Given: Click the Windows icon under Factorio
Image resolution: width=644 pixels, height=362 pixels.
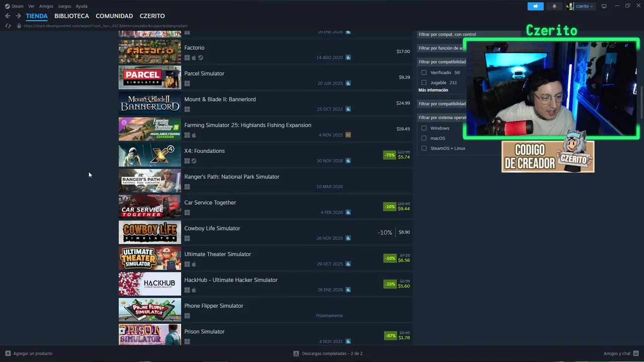Looking at the screenshot, I should (187, 58).
